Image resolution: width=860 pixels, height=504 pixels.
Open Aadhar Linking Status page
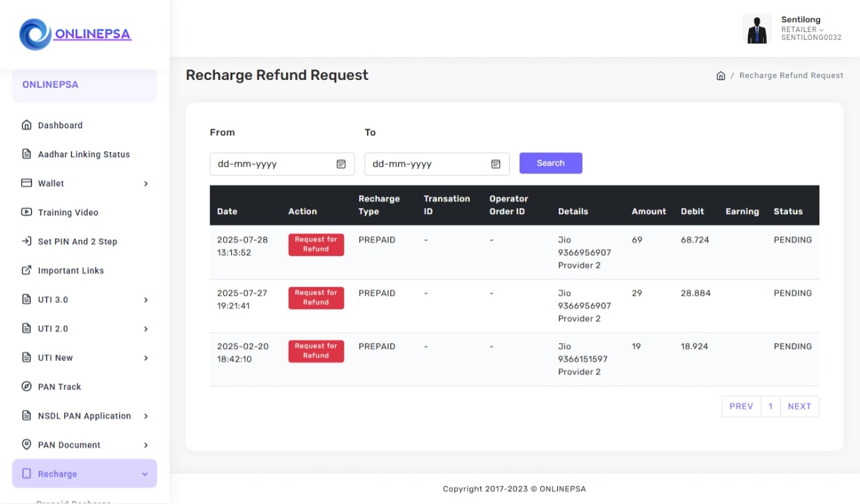pyautogui.click(x=84, y=154)
